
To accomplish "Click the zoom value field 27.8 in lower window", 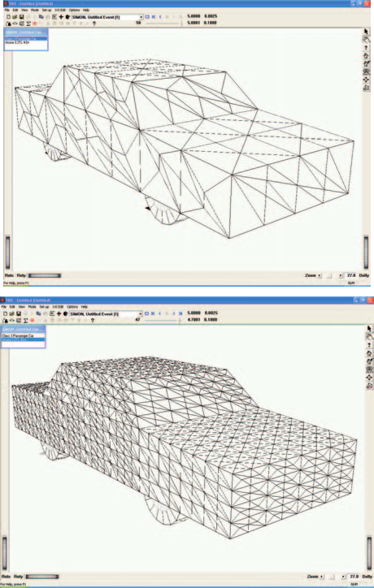I will tap(354, 577).
